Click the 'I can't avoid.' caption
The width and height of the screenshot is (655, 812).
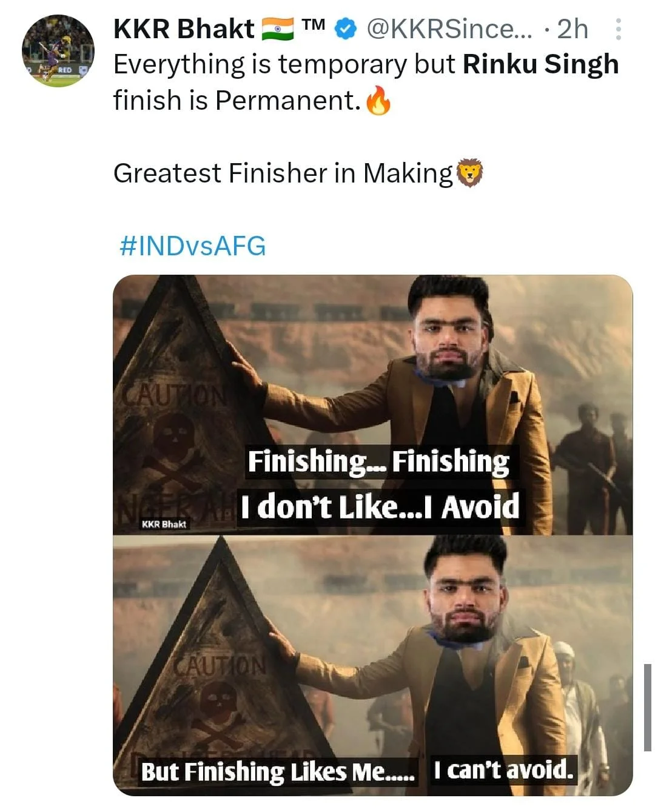tap(503, 770)
